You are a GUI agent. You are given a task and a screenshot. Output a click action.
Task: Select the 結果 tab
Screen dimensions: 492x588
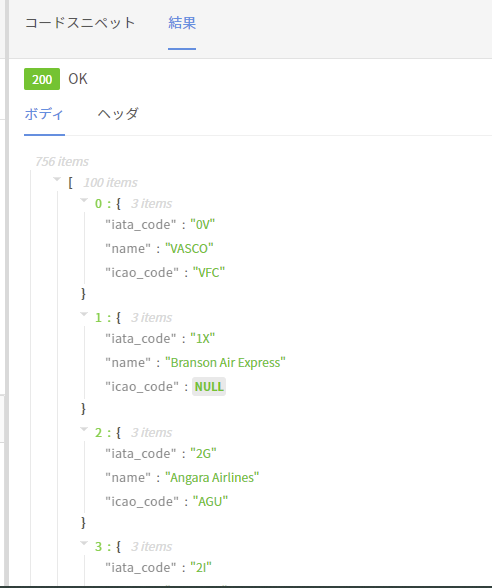[182, 23]
